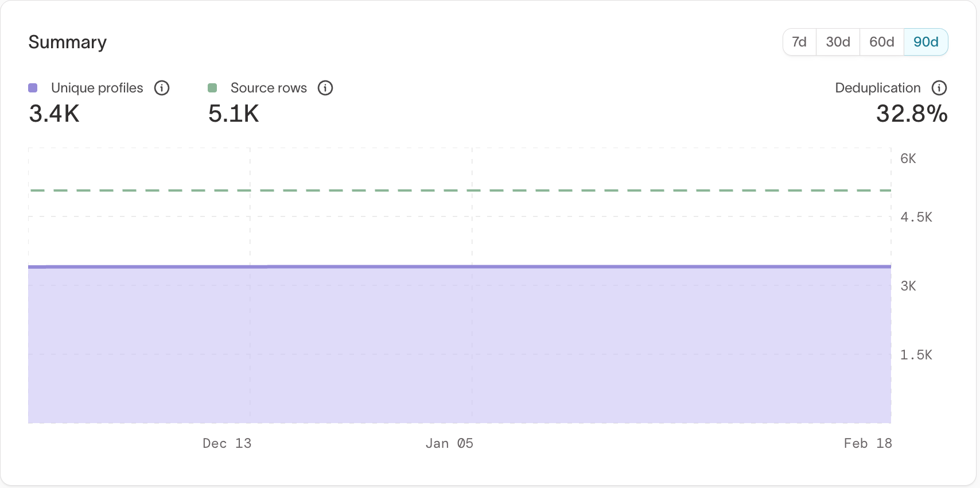Image resolution: width=980 pixels, height=488 pixels.
Task: Click the Unique profiles info icon
Action: 162,88
